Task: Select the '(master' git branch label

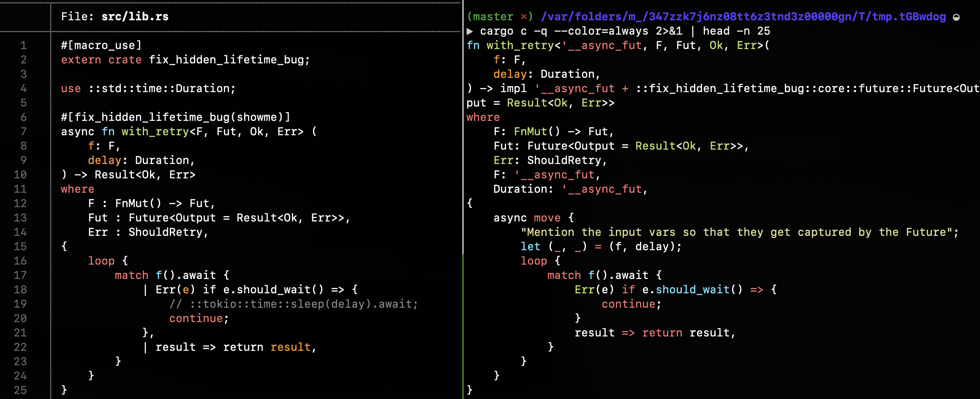Action: click(x=490, y=16)
